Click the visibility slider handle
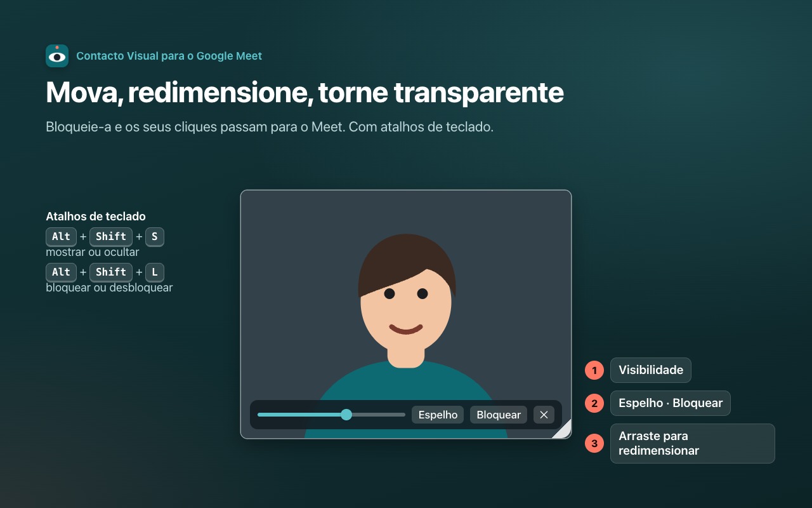The width and height of the screenshot is (812, 508). tap(346, 415)
